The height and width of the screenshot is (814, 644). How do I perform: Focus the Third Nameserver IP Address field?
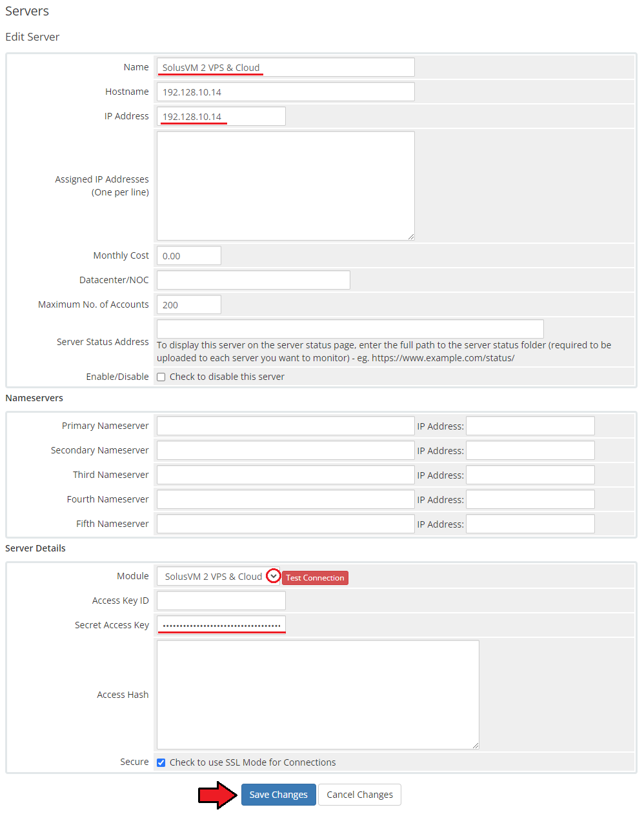[530, 475]
